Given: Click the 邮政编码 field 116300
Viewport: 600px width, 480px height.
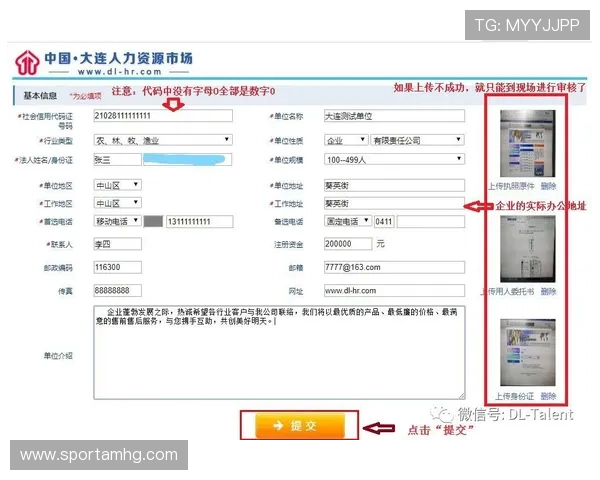Looking at the screenshot, I should tap(117, 267).
